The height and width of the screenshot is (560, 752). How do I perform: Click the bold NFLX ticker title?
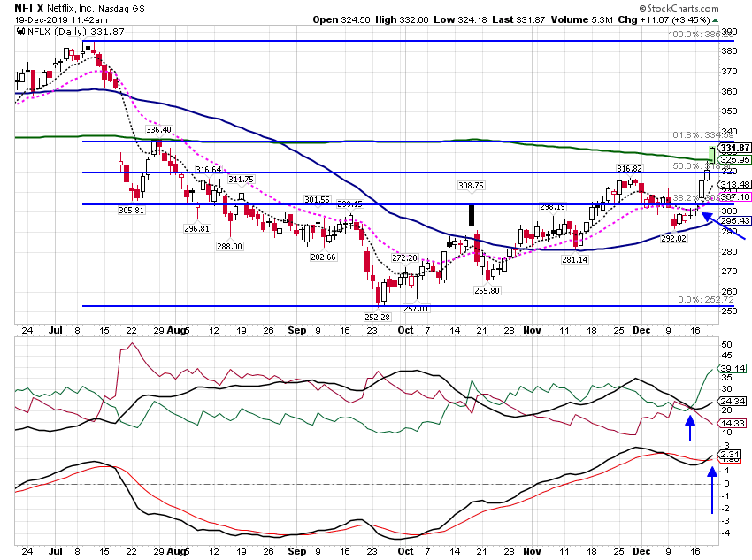[x=29, y=8]
